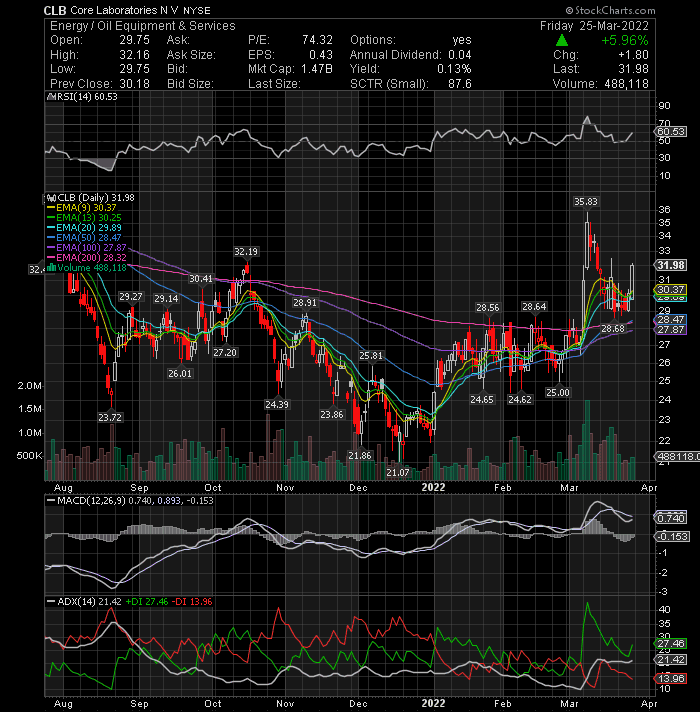Click the Yield value 0.13%
This screenshot has height=712, width=700.
(x=454, y=69)
